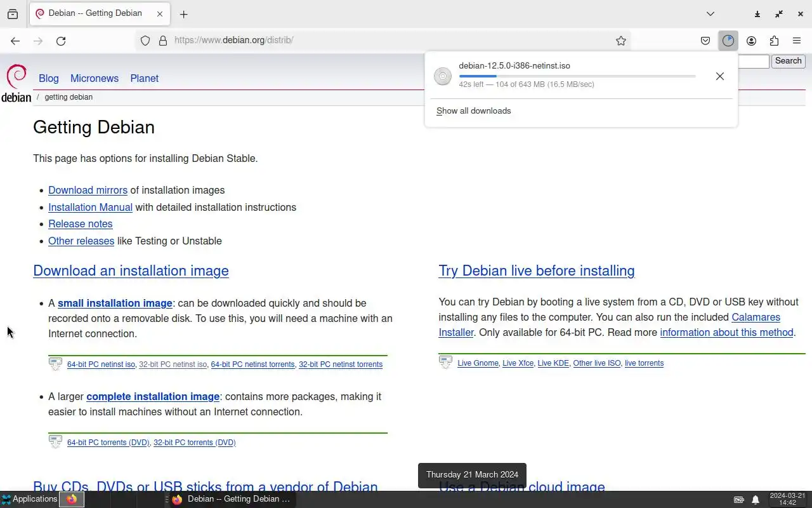Bookmark this page with the star
812x508 pixels.
tap(621, 41)
